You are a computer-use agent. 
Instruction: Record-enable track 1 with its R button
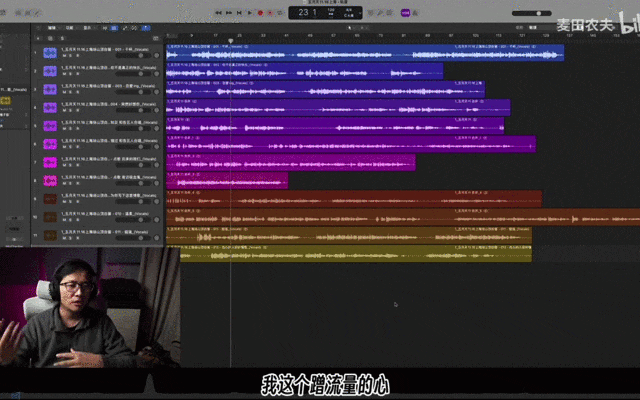pyautogui.click(x=77, y=56)
